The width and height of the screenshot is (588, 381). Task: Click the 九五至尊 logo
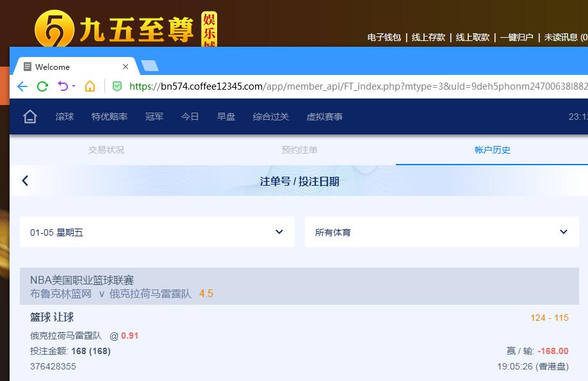tap(126, 29)
